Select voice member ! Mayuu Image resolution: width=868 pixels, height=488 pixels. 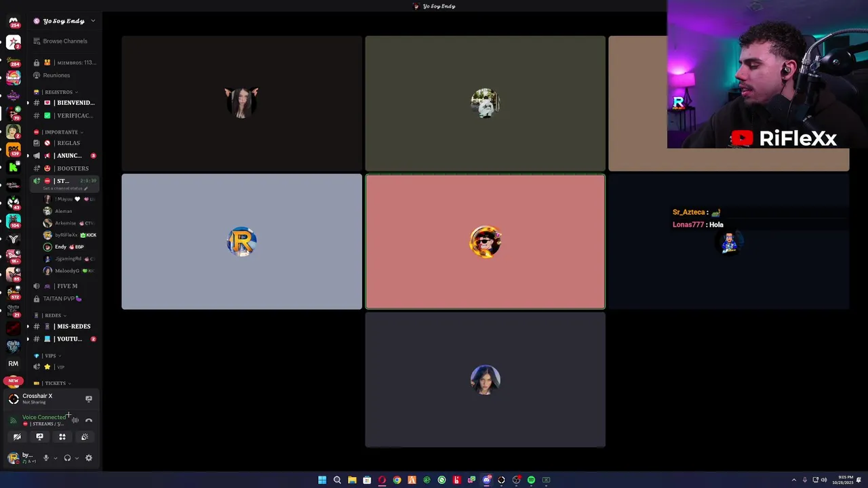70,199
